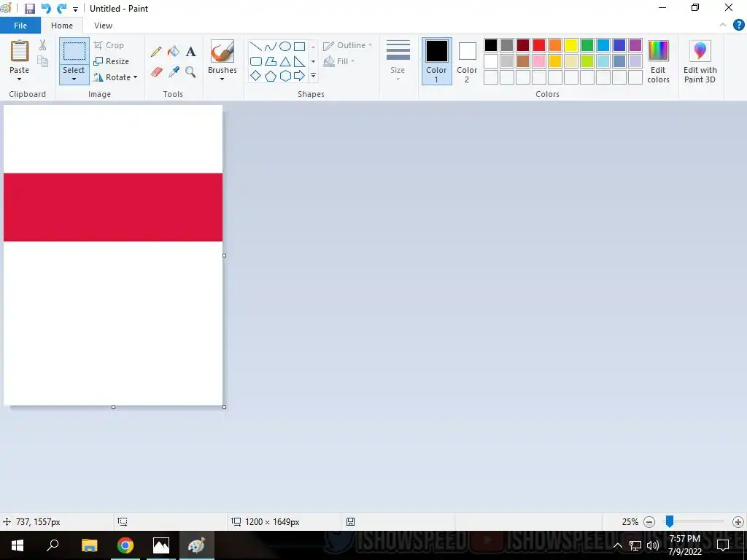Viewport: 747px width, 560px height.
Task: Select the Polygon shape
Action: [270, 61]
